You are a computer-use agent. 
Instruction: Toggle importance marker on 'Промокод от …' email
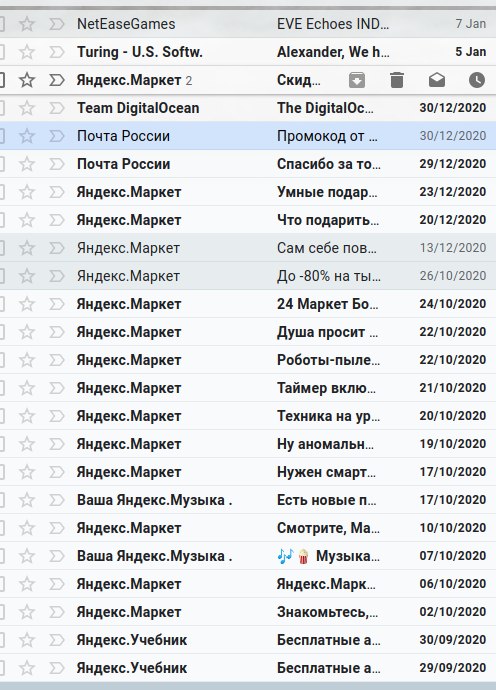[x=57, y=136]
